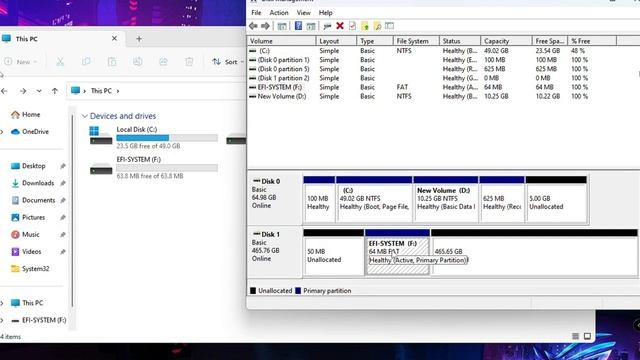
Task: Click the Show/Hide Console Tree icon
Action: (282, 26)
